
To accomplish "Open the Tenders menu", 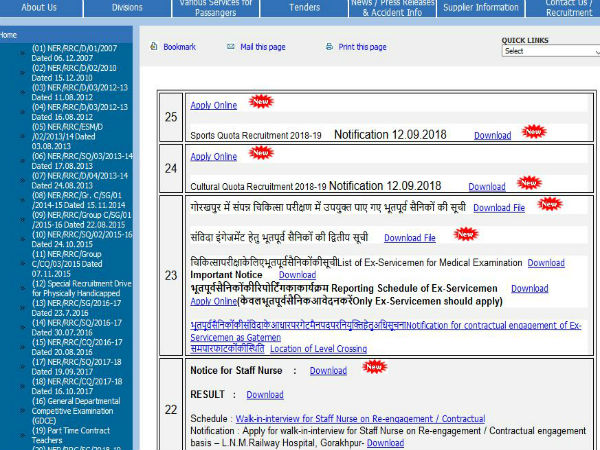I will [x=304, y=8].
